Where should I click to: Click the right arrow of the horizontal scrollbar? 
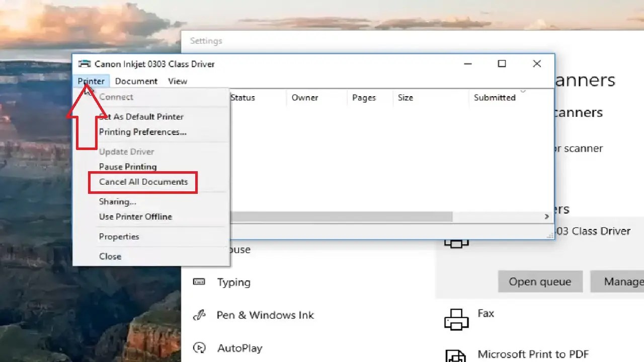pyautogui.click(x=546, y=216)
